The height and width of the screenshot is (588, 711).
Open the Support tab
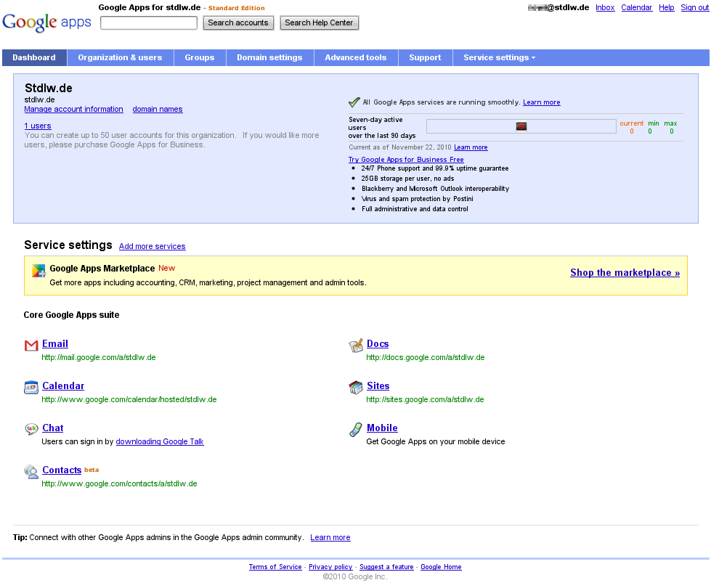(x=425, y=57)
